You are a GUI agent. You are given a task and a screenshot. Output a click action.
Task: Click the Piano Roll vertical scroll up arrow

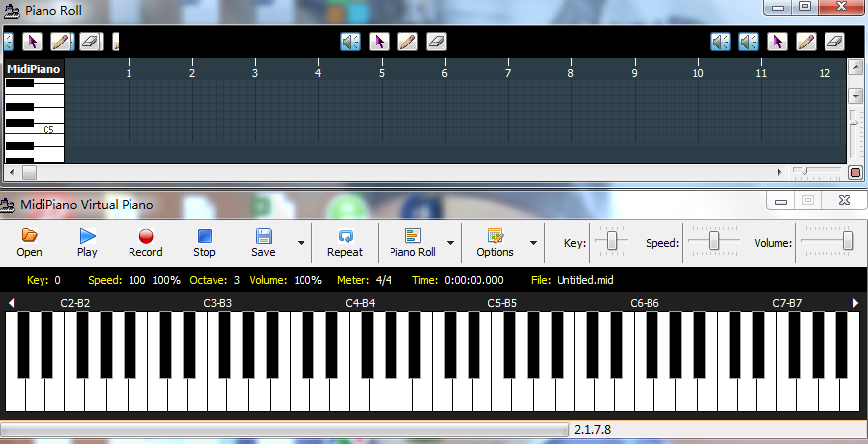tap(855, 66)
